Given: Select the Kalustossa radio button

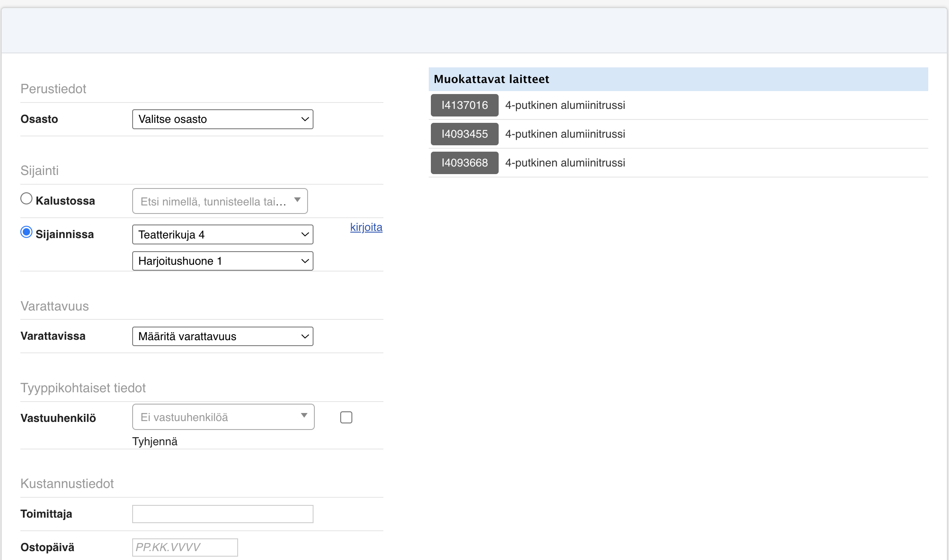Looking at the screenshot, I should [x=26, y=199].
